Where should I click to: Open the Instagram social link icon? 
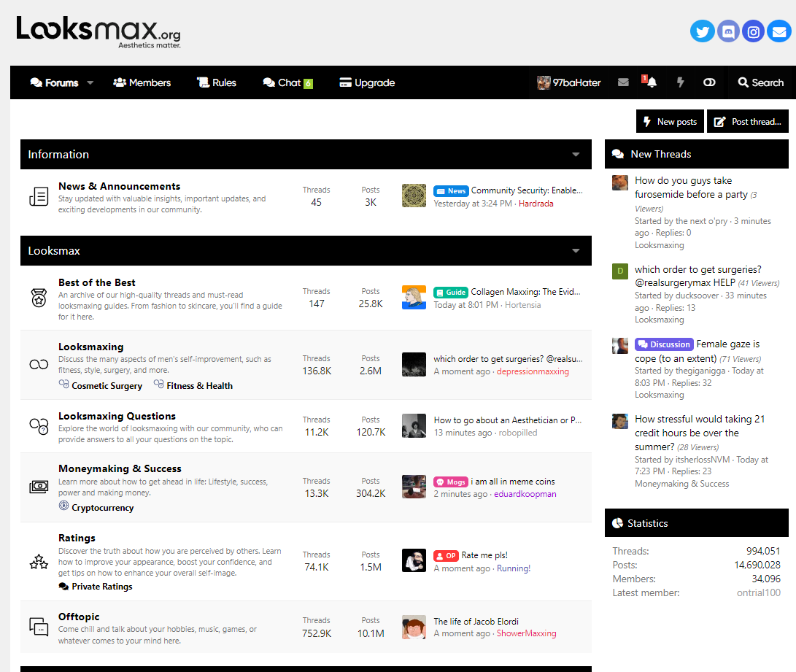[754, 31]
